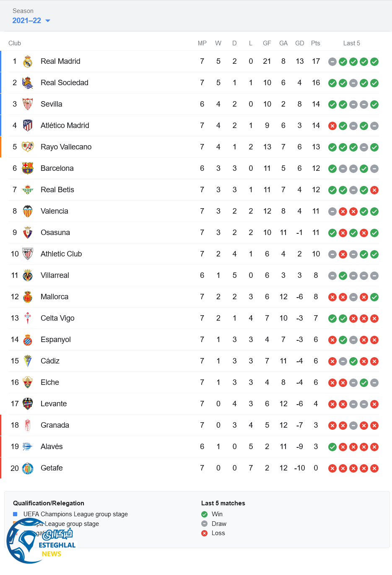Select the Sevilla team name

pos(51,104)
